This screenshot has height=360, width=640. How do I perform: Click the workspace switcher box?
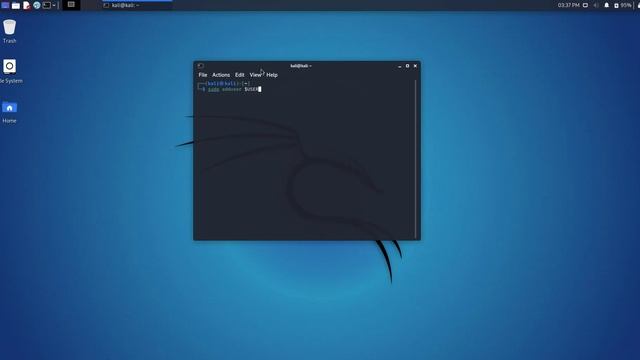71,5
